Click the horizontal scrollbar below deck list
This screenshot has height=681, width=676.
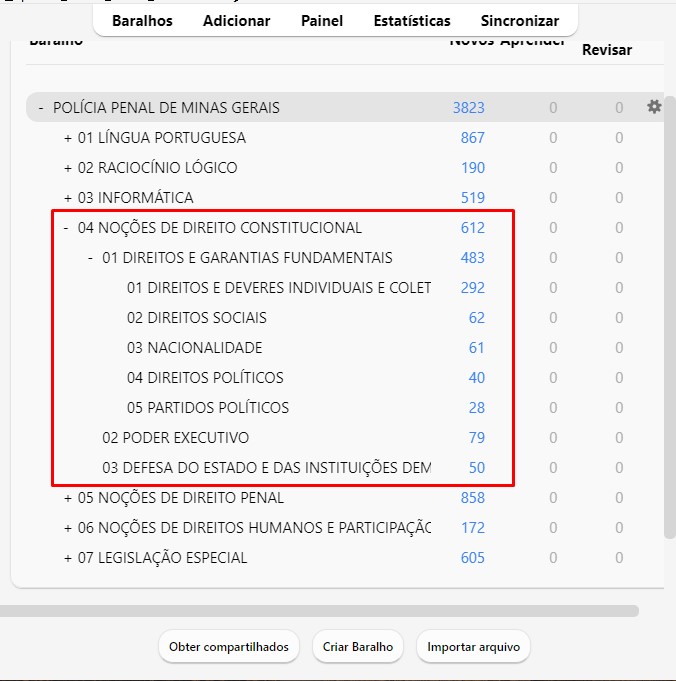(x=319, y=611)
